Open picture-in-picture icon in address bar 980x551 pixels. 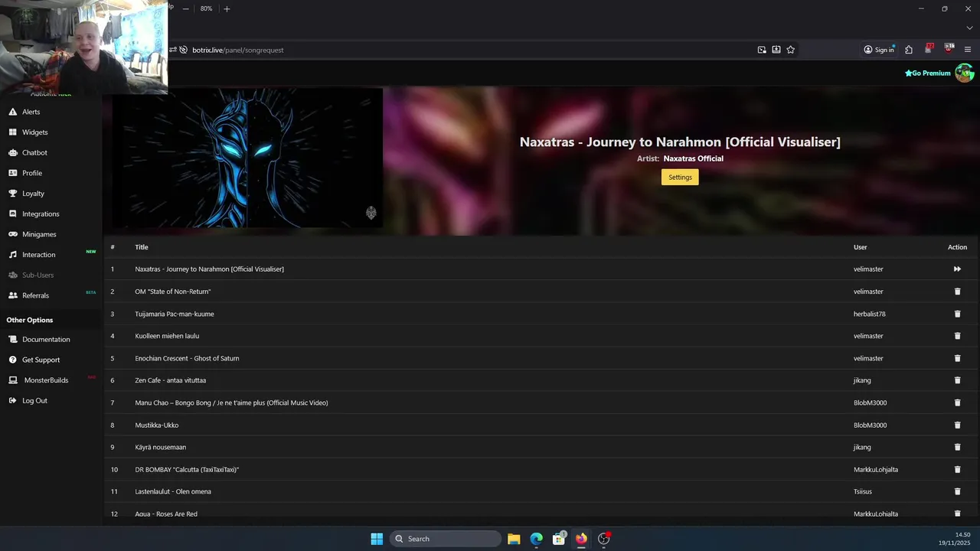762,50
